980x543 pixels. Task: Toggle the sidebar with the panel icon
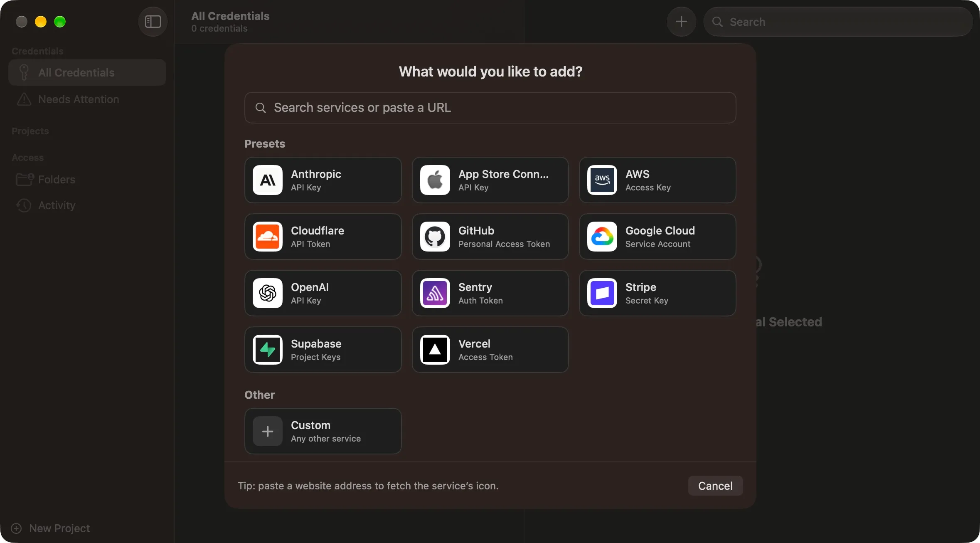click(153, 22)
